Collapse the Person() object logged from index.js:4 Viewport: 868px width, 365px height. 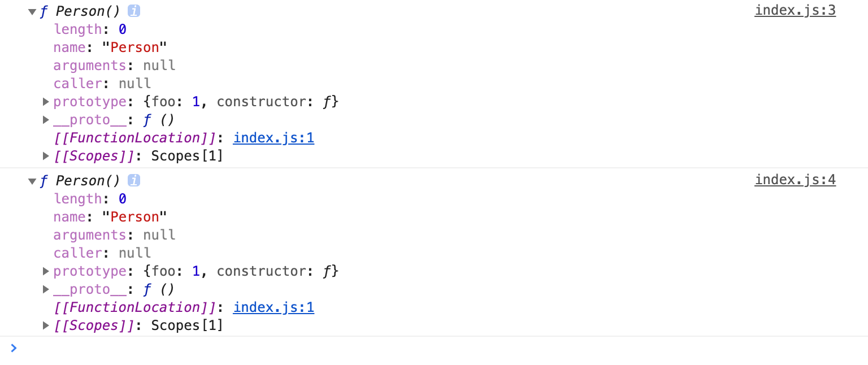[32, 181]
